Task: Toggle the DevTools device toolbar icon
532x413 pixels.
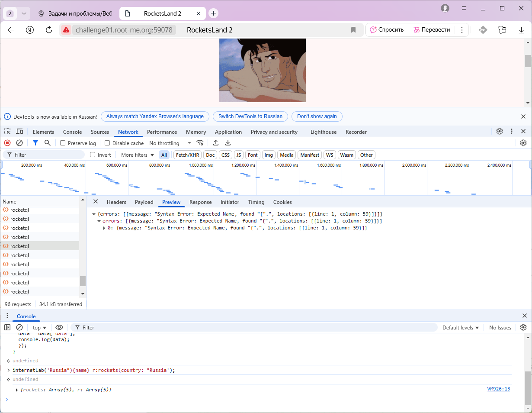Action: [19, 132]
